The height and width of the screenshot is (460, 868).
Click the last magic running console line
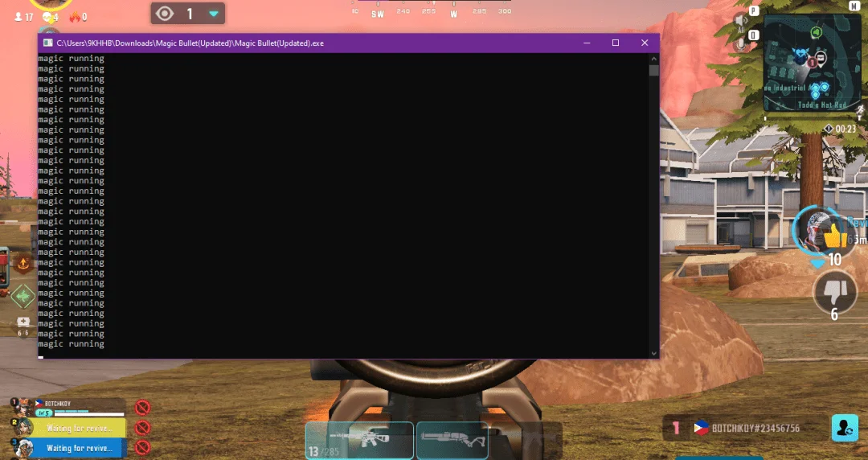(71, 343)
